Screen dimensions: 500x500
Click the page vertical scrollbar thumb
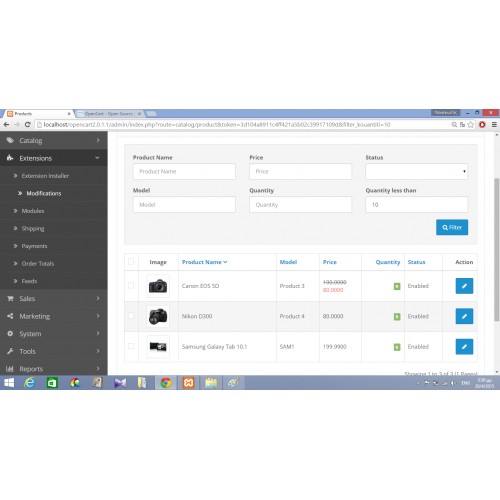[497, 250]
